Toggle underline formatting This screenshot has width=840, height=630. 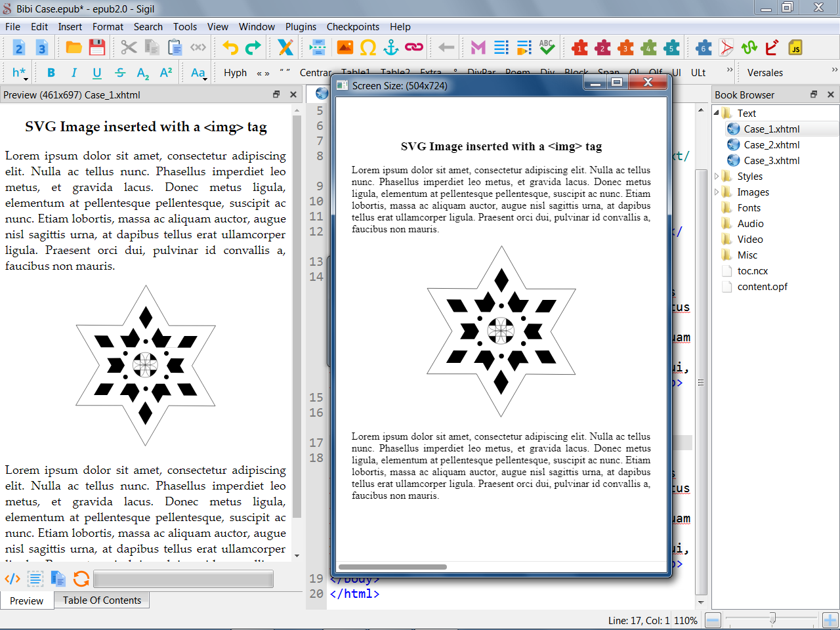[97, 73]
